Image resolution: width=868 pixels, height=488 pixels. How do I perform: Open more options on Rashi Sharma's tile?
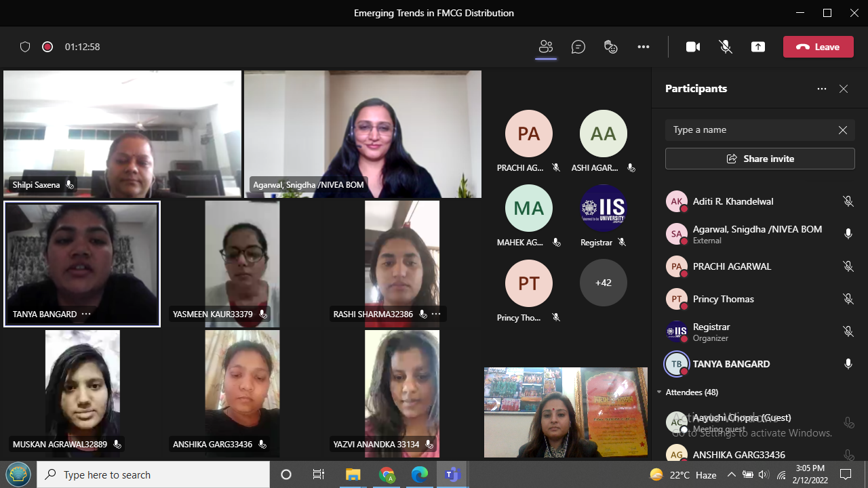[436, 314]
